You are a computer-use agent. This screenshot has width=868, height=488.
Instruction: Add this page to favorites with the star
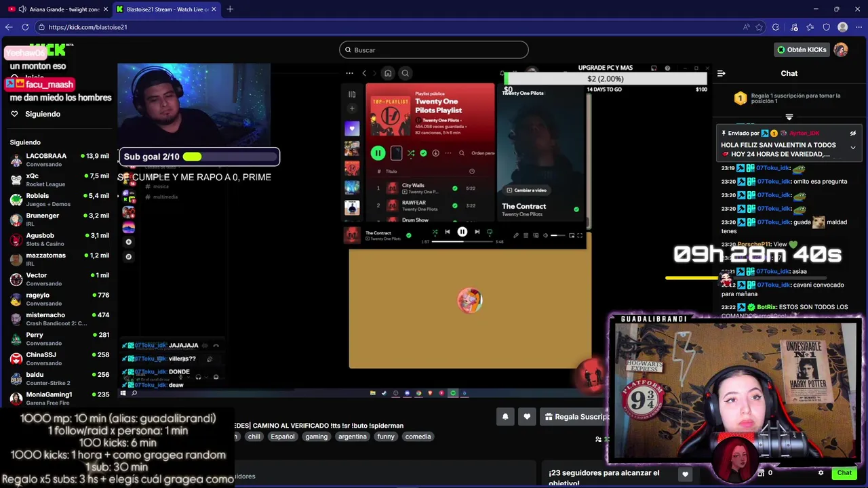pyautogui.click(x=759, y=27)
